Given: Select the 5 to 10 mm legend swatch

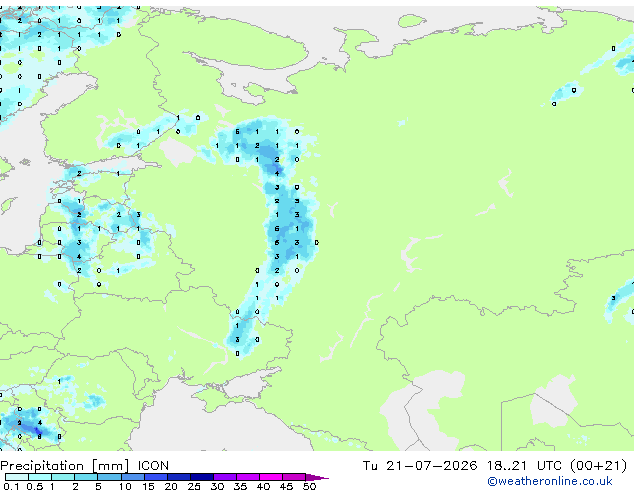Looking at the screenshot, I should [x=109, y=477].
